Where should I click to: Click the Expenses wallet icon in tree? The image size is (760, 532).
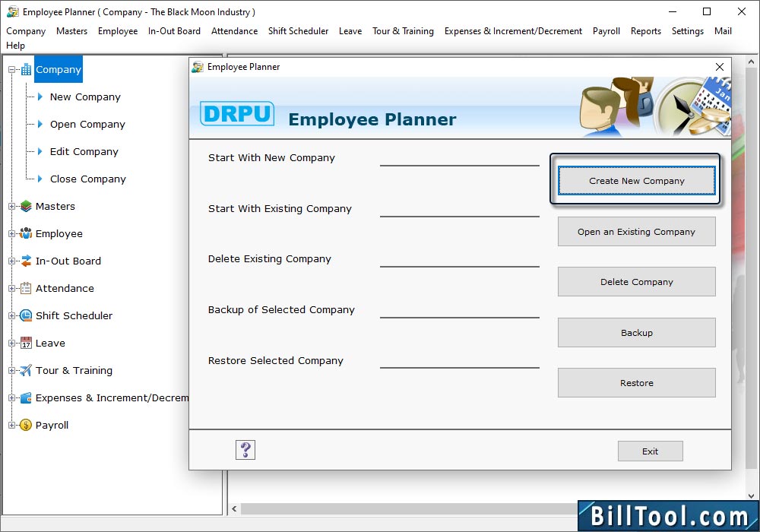[x=26, y=397]
